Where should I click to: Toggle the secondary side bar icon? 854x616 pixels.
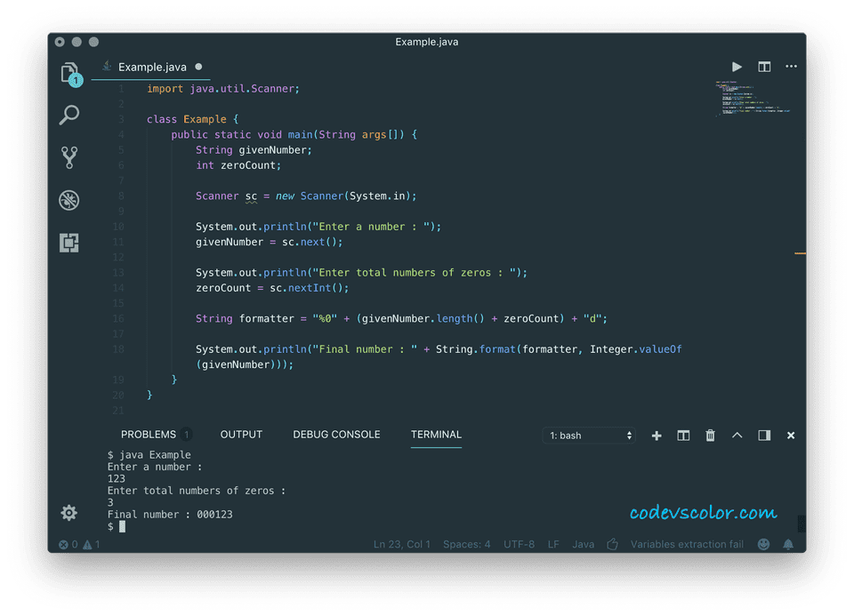[x=763, y=435]
